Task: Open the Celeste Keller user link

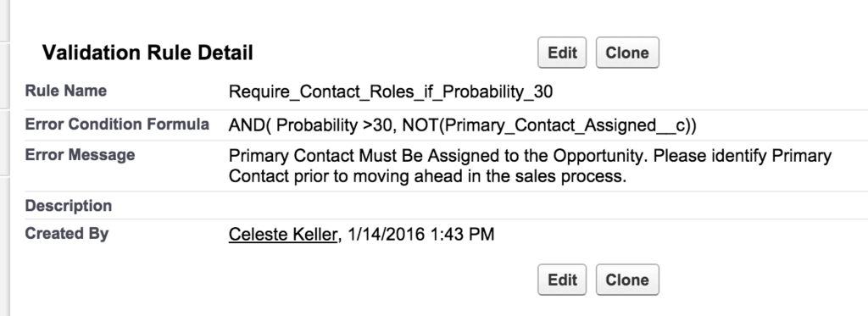Action: (283, 234)
